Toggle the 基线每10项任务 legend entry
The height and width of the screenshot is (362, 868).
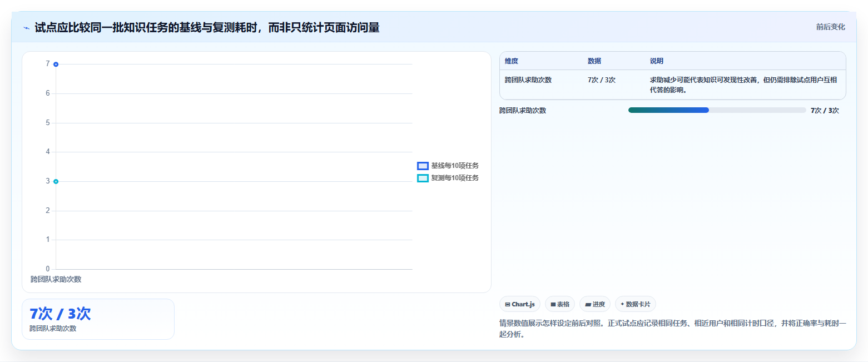(448, 166)
